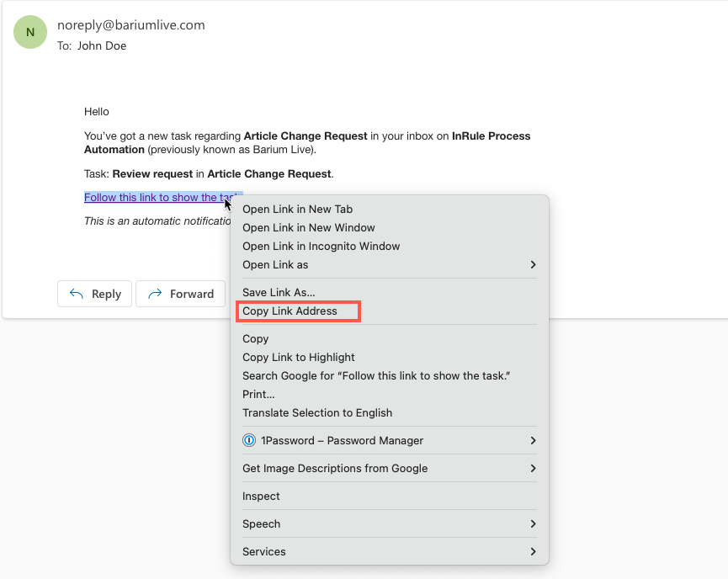728x579 pixels.
Task: Select the Forward arrow icon
Action: click(x=158, y=294)
